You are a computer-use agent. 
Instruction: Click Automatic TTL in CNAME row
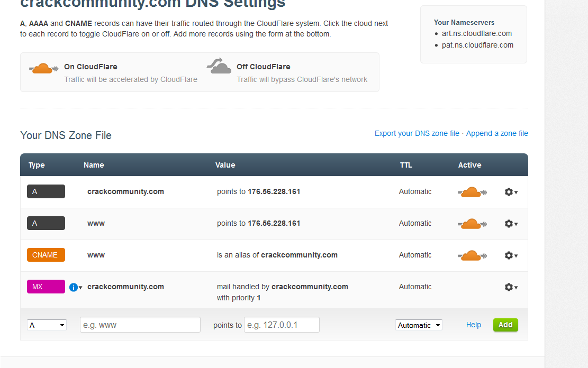415,255
